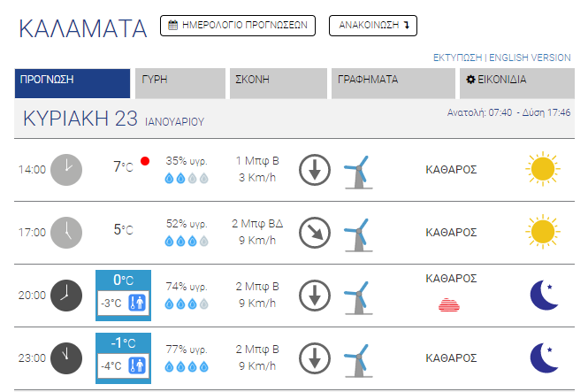
Task: Click the sun icon for 17:00
Action: pos(541,232)
